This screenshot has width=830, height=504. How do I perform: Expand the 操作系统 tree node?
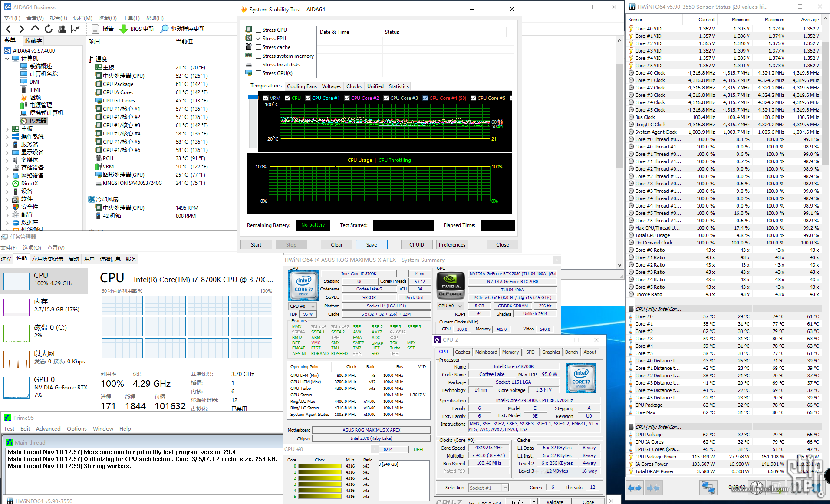pyautogui.click(x=7, y=136)
